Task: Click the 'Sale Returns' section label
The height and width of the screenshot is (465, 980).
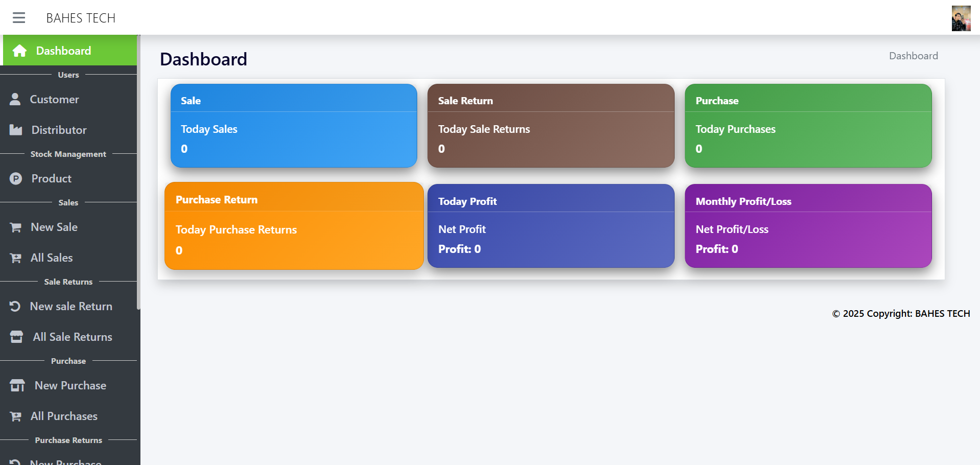Action: 68,282
